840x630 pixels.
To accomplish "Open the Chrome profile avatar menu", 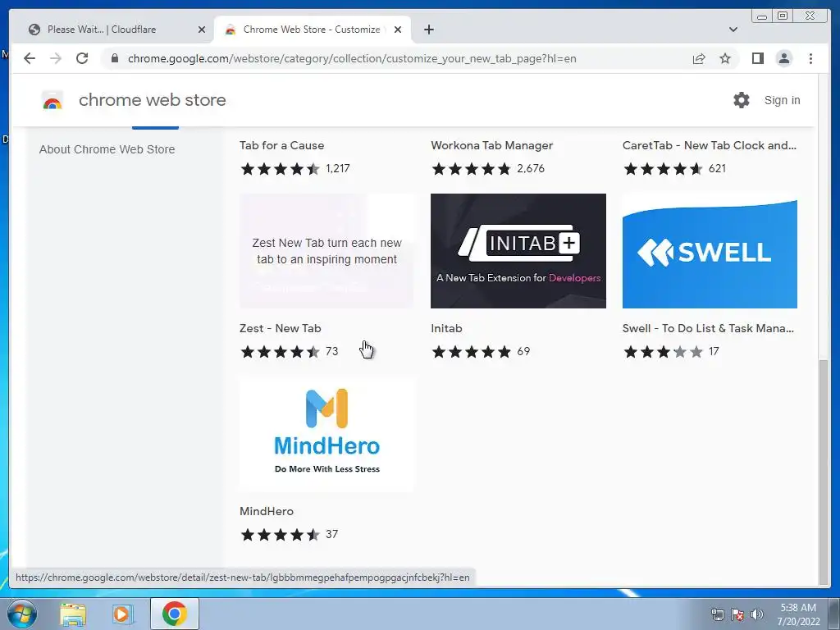I will click(x=783, y=58).
